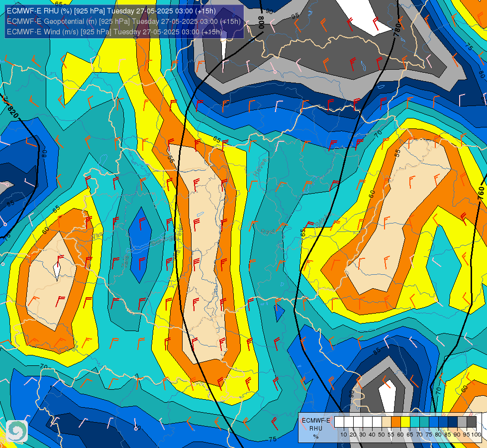The width and height of the screenshot is (487, 448).
Task: Select the ECMWF-E Geopotential (m) layer title
Action: click(x=123, y=21)
